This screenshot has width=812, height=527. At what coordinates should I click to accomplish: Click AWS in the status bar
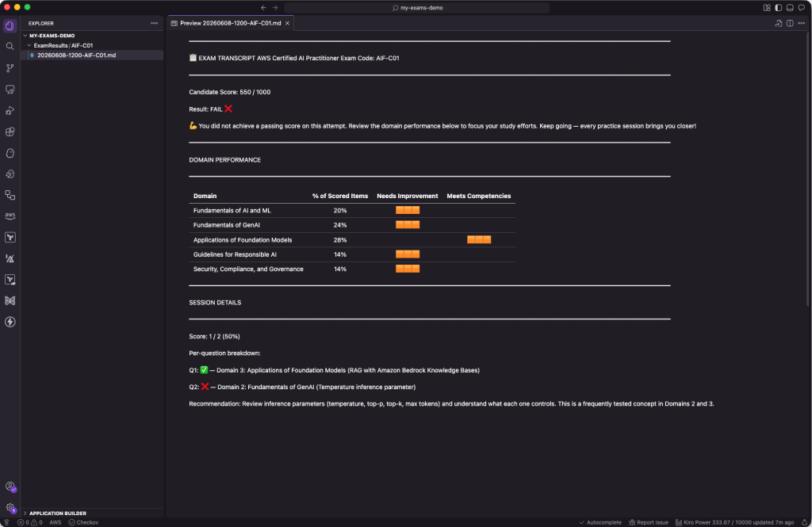click(55, 522)
